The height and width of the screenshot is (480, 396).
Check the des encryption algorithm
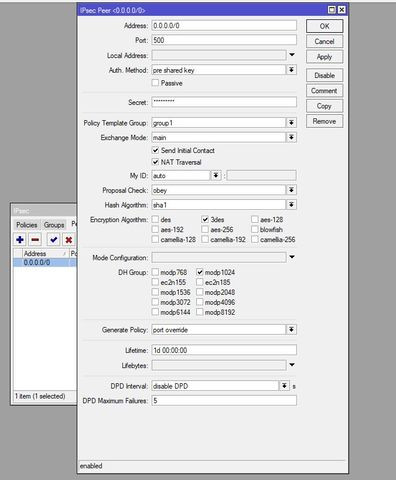tap(155, 219)
